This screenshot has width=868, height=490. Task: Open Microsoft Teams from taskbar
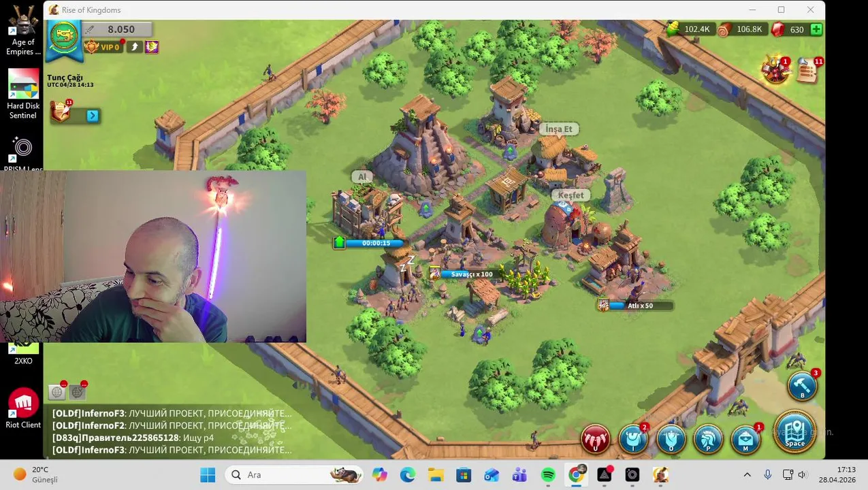[520, 474]
